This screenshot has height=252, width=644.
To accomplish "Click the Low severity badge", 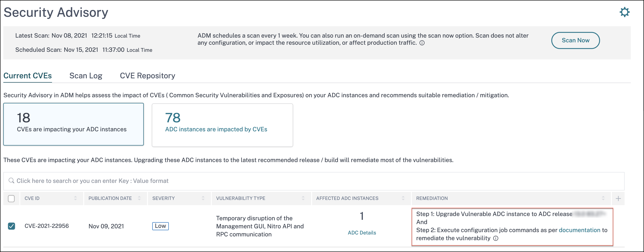I will (160, 226).
